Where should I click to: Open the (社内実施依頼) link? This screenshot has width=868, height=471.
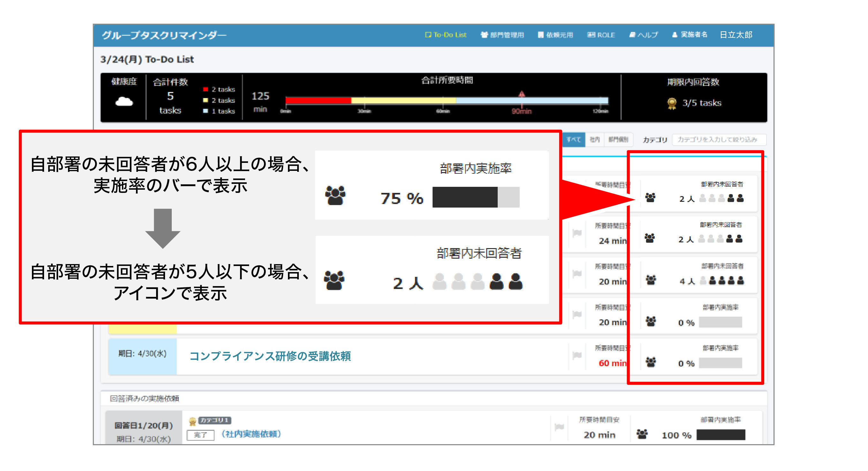(x=251, y=434)
